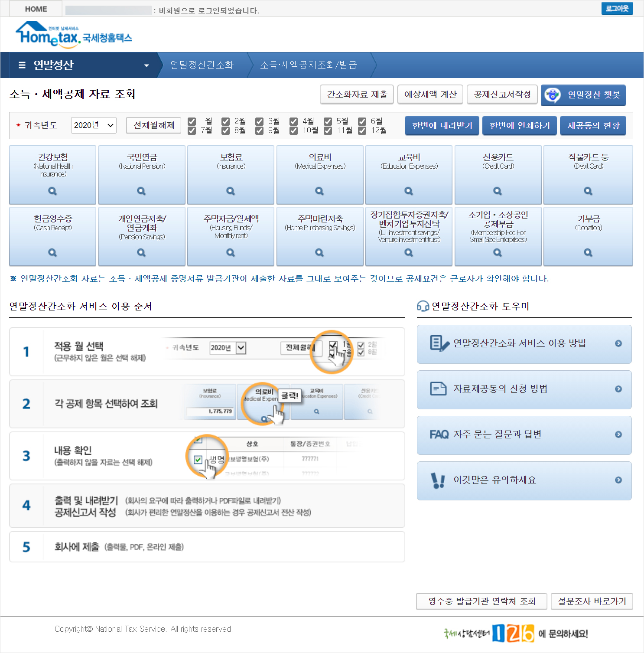The image size is (644, 653).
Task: Go to the HOME tab
Action: tap(36, 9)
